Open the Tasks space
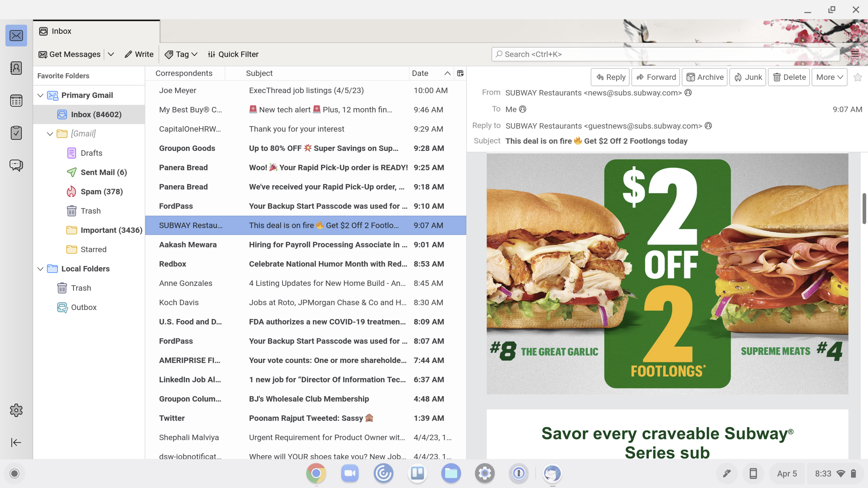This screenshot has height=488, width=868. tap(16, 133)
